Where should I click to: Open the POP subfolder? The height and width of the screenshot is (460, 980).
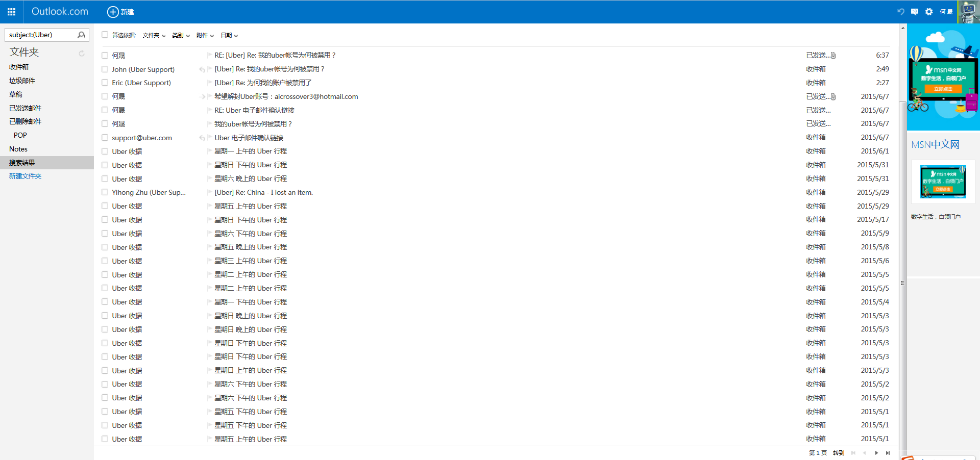click(20, 135)
